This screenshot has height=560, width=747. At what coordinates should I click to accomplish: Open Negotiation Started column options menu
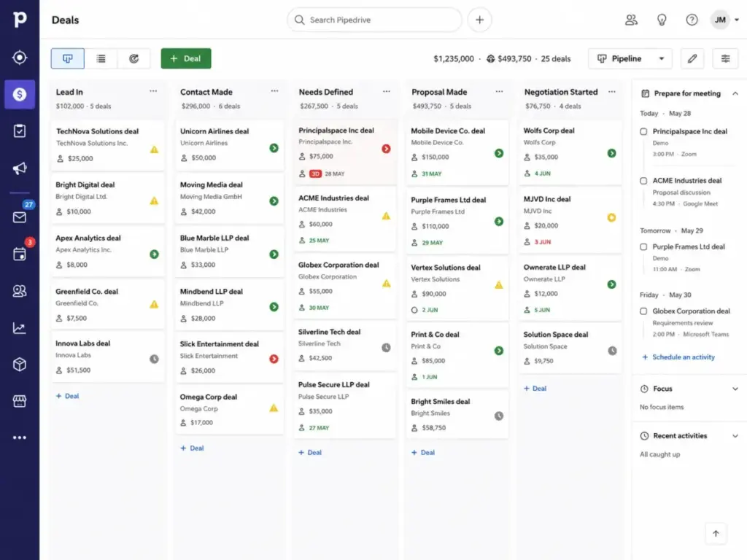[x=612, y=91]
